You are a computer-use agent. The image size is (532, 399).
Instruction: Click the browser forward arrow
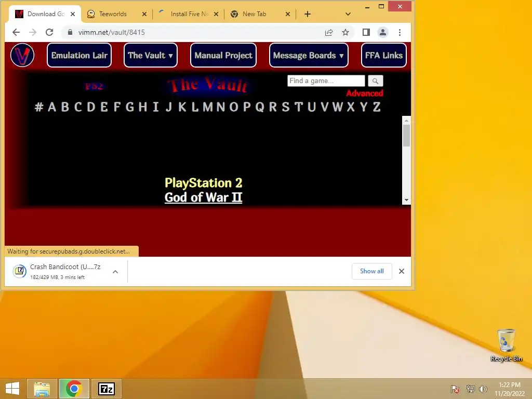(33, 32)
